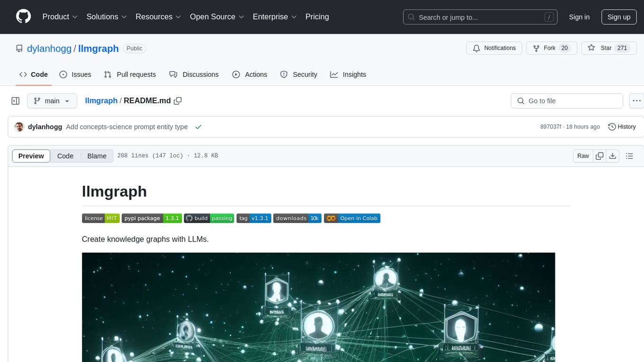This screenshot has height=362, width=644.
Task: Click the Pull requests tab icon
Action: pyautogui.click(x=108, y=74)
